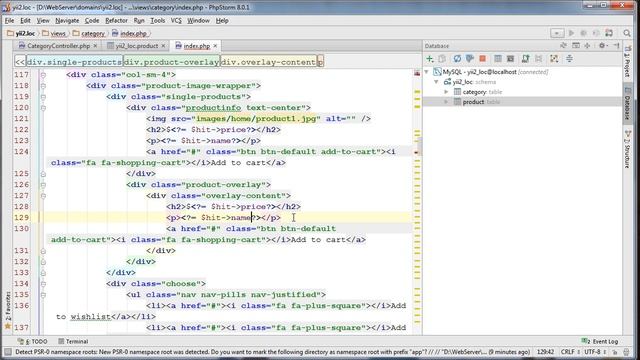Close the CategoryController.php tab
The height and width of the screenshot is (360, 640).
click(95, 46)
